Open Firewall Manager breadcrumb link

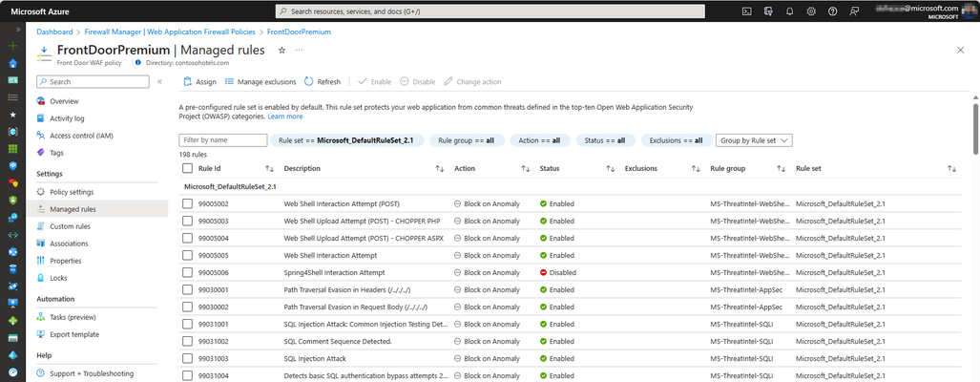coord(169,32)
